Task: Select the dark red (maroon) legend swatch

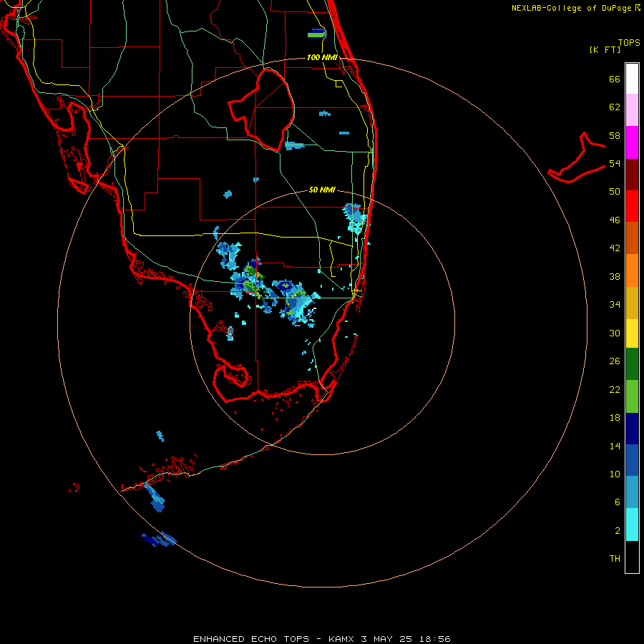Action: tap(632, 175)
